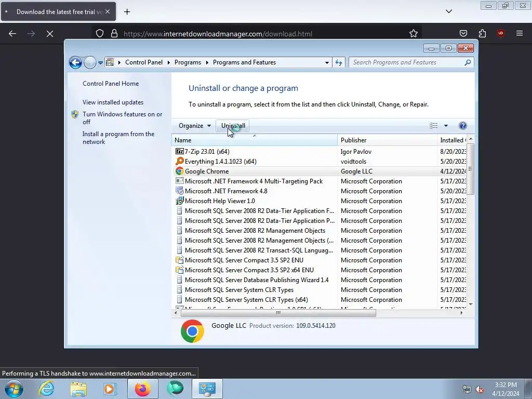The width and height of the screenshot is (532, 399).
Task: Refresh the Programs and Features list
Action: [x=339, y=62]
